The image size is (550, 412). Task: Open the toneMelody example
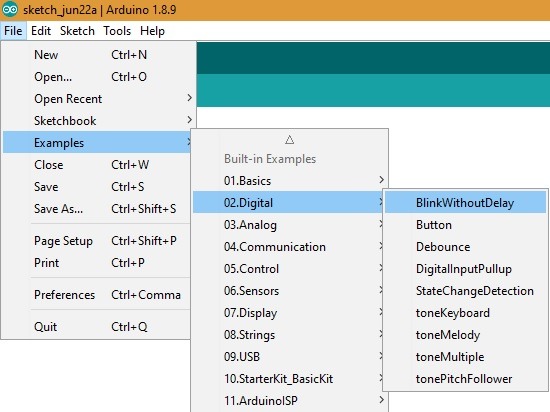(x=465, y=335)
